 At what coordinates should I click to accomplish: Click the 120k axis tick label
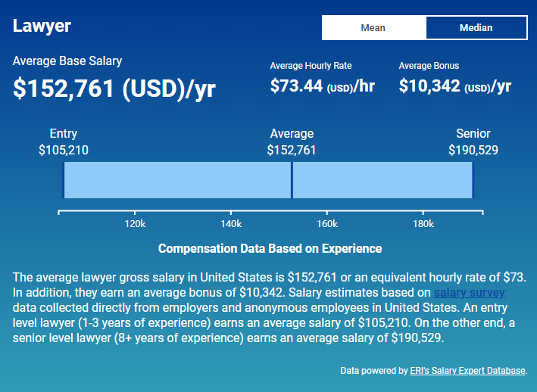(135, 224)
